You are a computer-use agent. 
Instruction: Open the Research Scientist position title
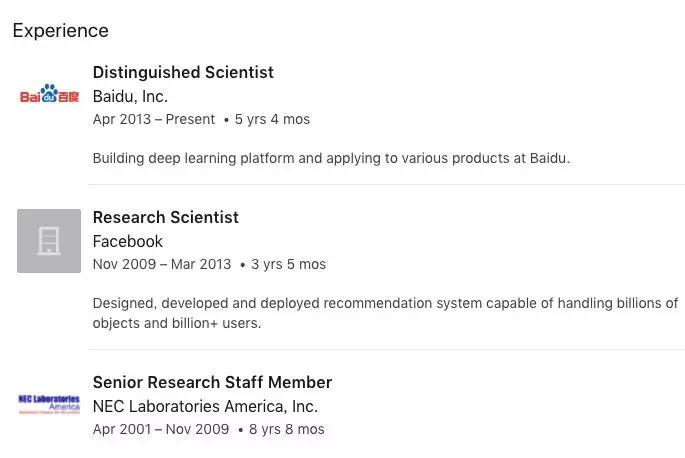coord(166,217)
